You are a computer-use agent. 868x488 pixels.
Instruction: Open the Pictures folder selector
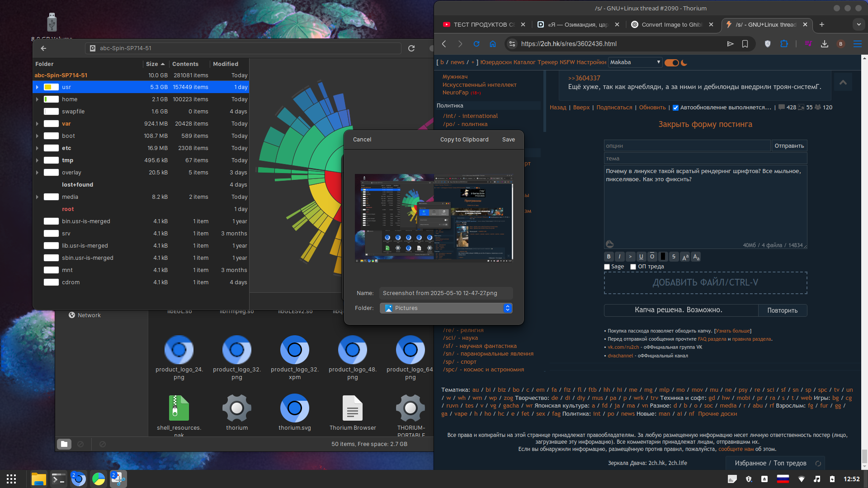click(x=446, y=308)
